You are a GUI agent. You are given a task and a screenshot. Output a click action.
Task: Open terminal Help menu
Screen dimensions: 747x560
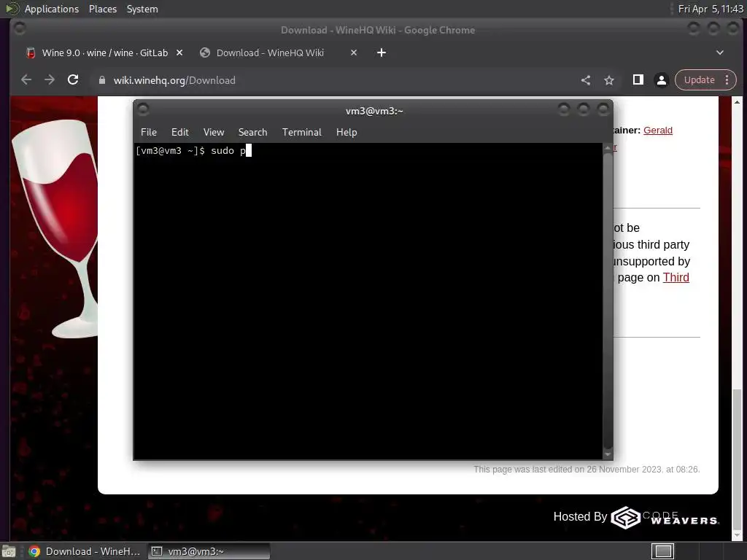tap(347, 132)
